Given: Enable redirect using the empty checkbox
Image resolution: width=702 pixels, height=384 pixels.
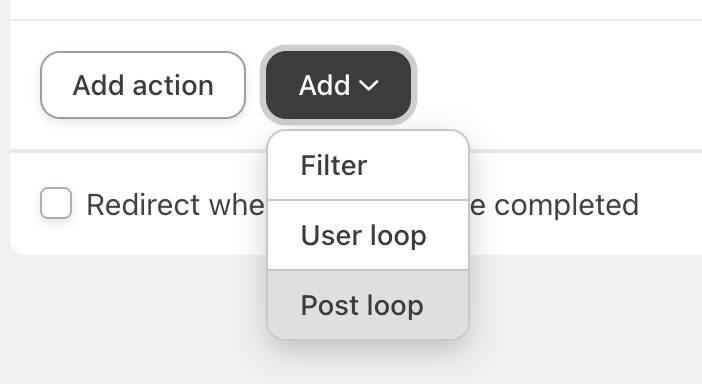Looking at the screenshot, I should click(x=56, y=203).
